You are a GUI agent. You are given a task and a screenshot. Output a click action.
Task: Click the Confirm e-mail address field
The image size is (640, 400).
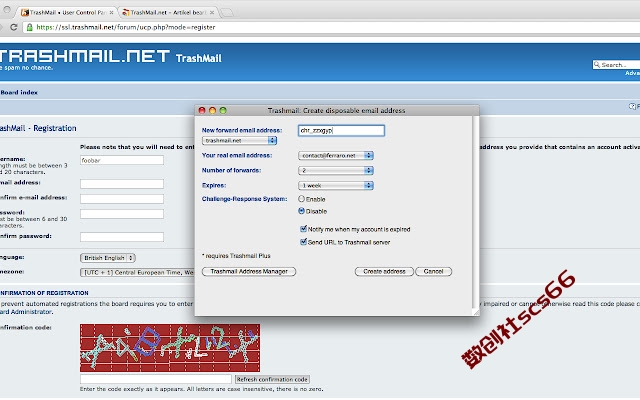click(122, 199)
